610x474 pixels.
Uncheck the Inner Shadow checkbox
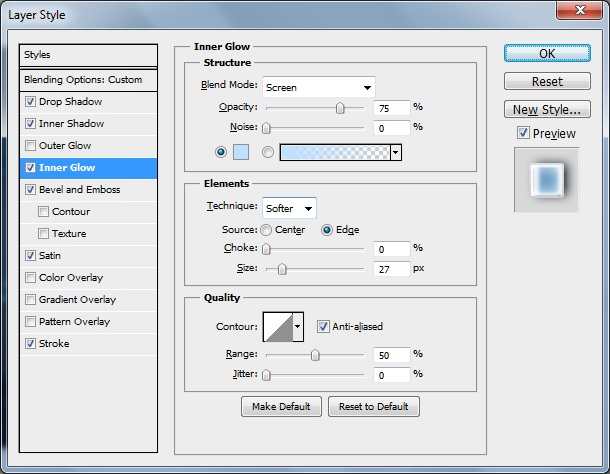click(x=30, y=123)
